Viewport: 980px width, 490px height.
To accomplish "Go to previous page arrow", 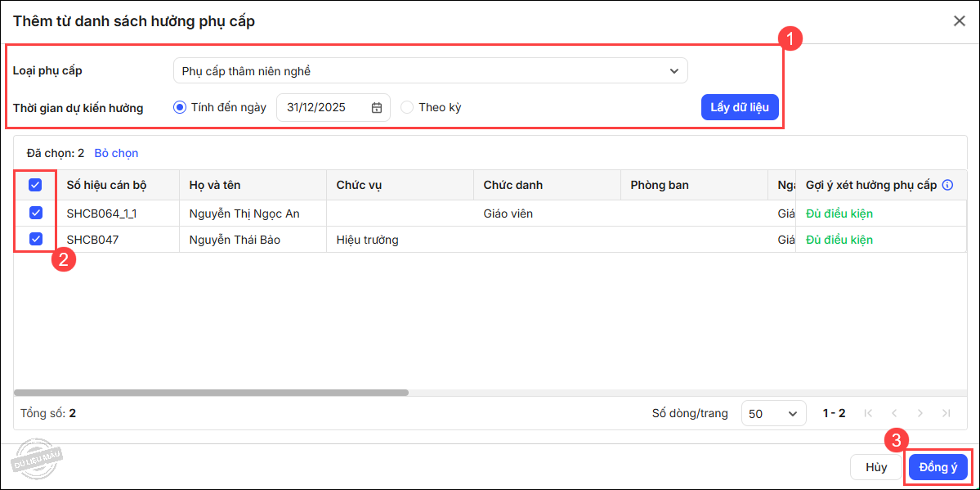I will pos(894,413).
